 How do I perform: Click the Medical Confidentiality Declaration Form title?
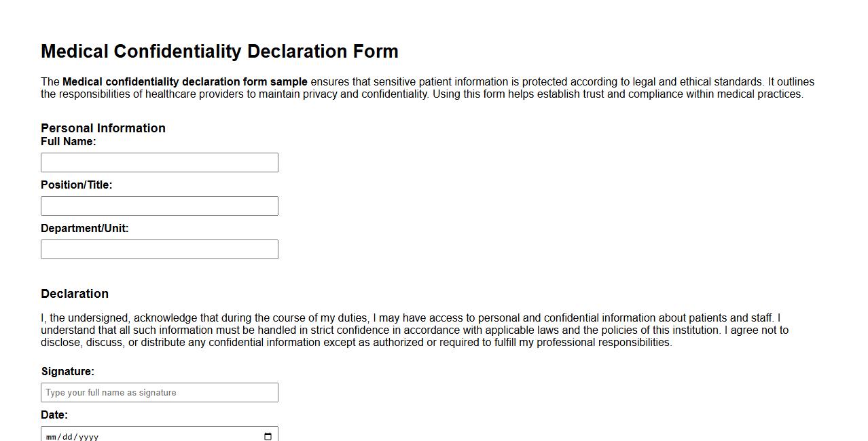(219, 51)
